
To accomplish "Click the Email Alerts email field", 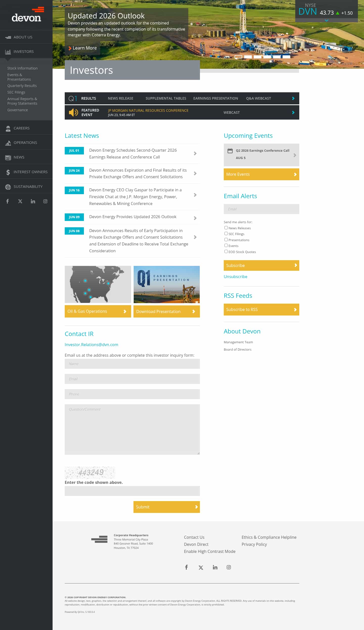I will pos(261,209).
